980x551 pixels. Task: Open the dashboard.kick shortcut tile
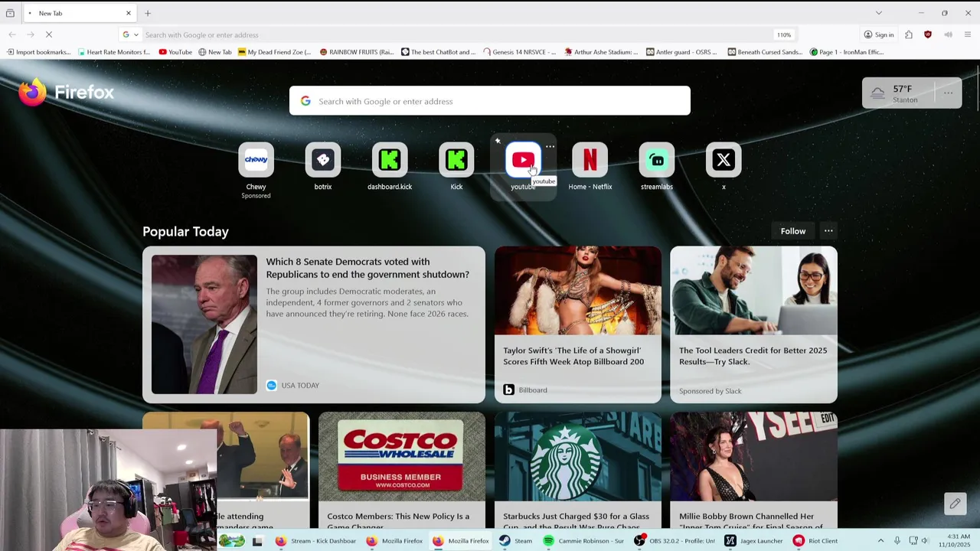(x=389, y=160)
